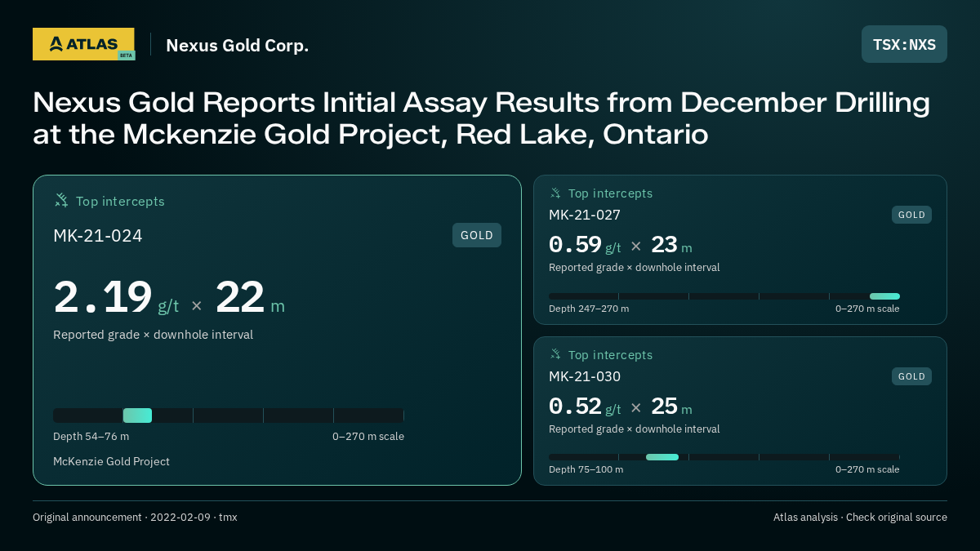Image resolution: width=980 pixels, height=551 pixels.
Task: Click the highlighted depth segment for MK-21-027
Action: point(884,296)
